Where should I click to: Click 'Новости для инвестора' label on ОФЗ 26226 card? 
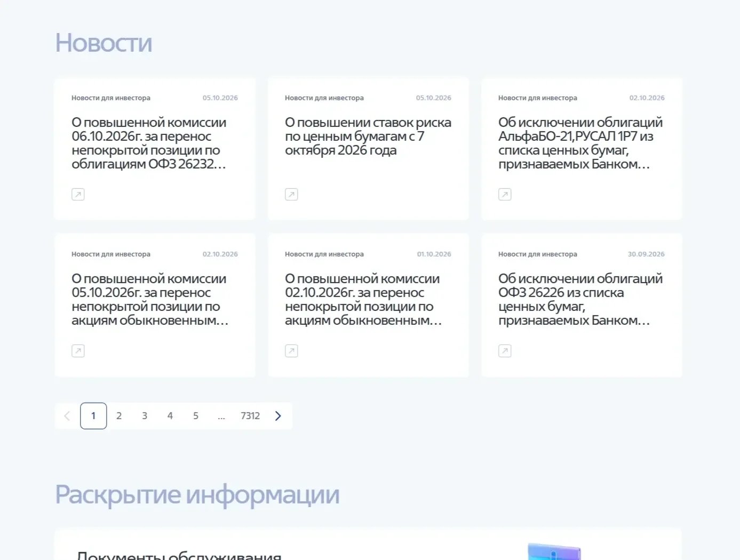pos(538,254)
